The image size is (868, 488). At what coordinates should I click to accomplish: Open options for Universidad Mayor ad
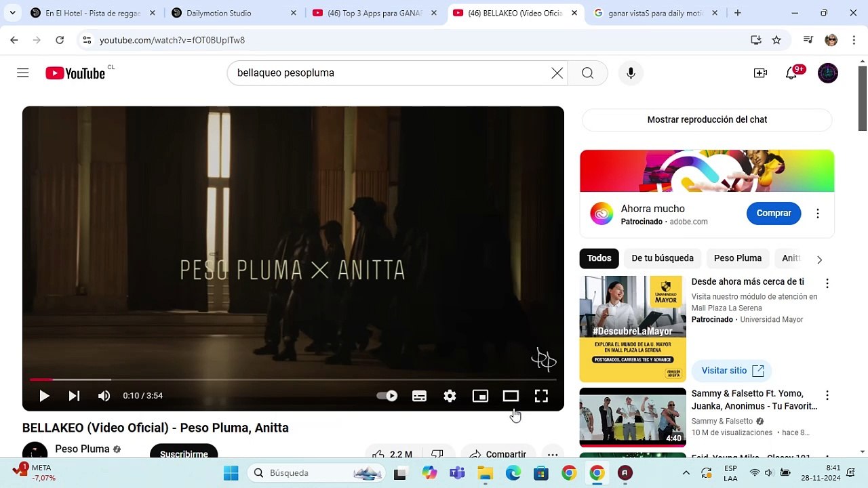click(827, 283)
